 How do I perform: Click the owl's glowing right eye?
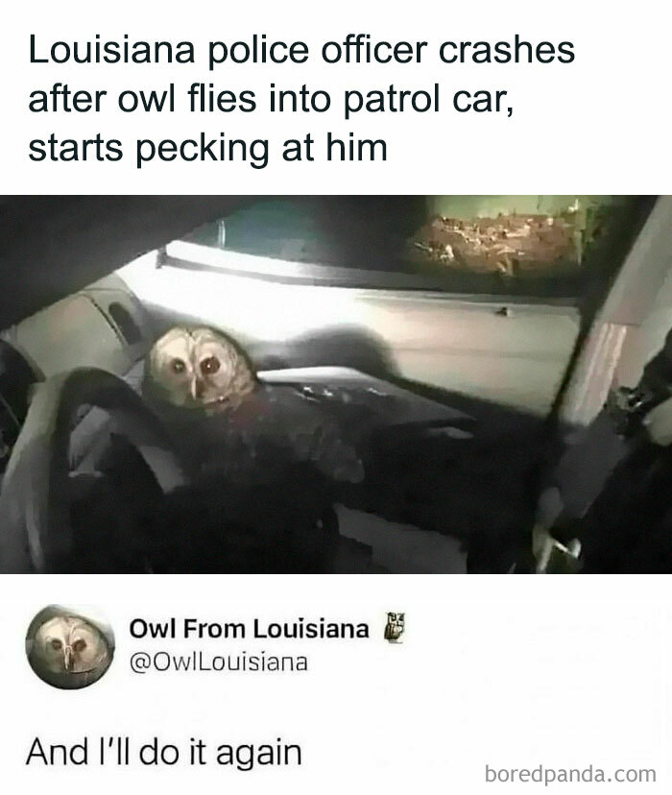pos(210,364)
